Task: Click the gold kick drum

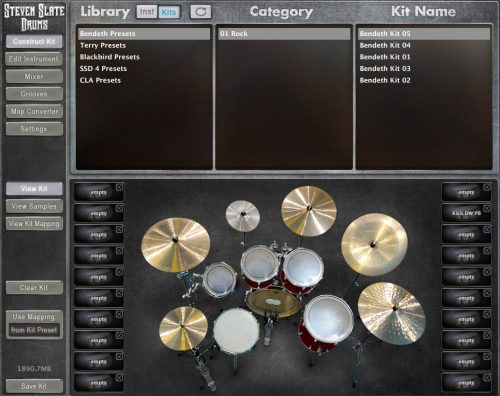Action: point(273,303)
